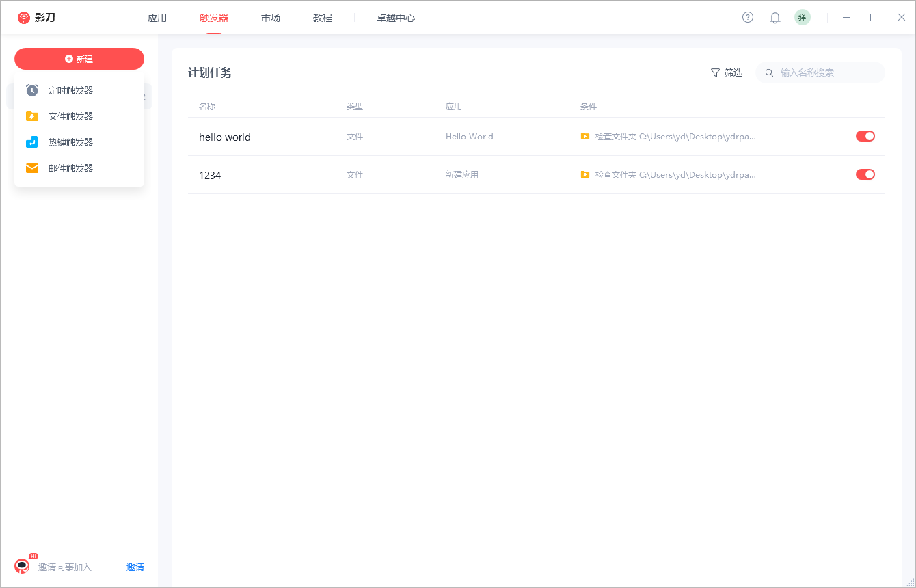Open the 卓越中心 tab
Screen dimensions: 916x588
[396, 18]
